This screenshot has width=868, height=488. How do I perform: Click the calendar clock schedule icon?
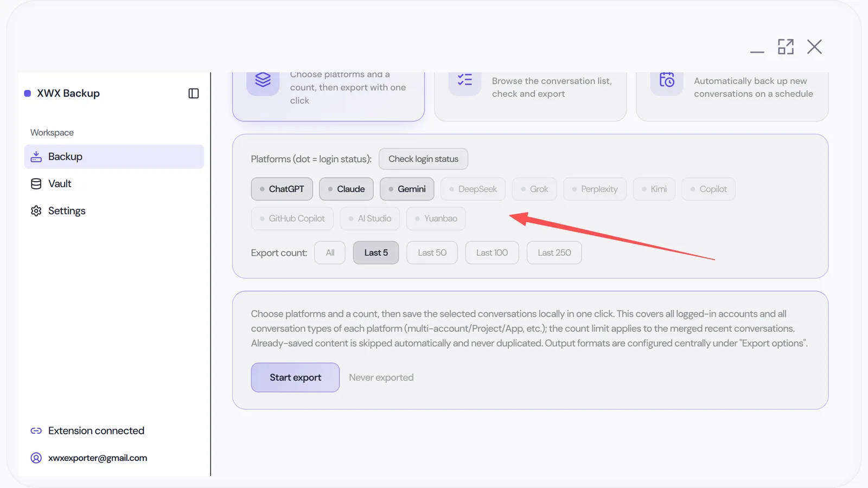point(667,80)
